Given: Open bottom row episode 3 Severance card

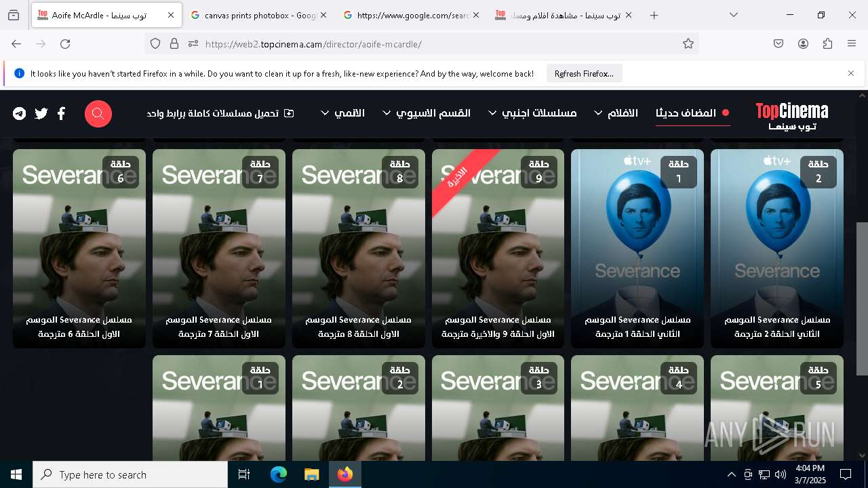Looking at the screenshot, I should (x=498, y=408).
